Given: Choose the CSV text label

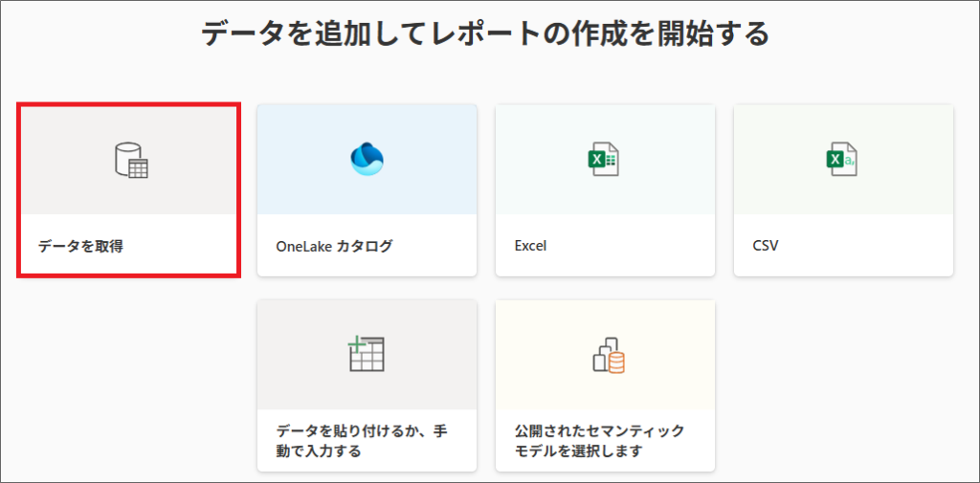Looking at the screenshot, I should [x=766, y=246].
